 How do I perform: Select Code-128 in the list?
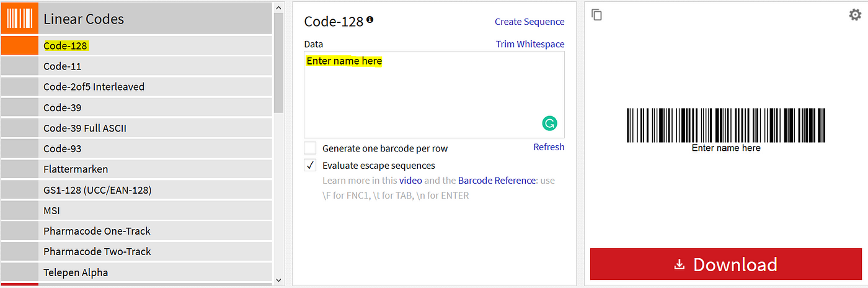[x=136, y=45]
